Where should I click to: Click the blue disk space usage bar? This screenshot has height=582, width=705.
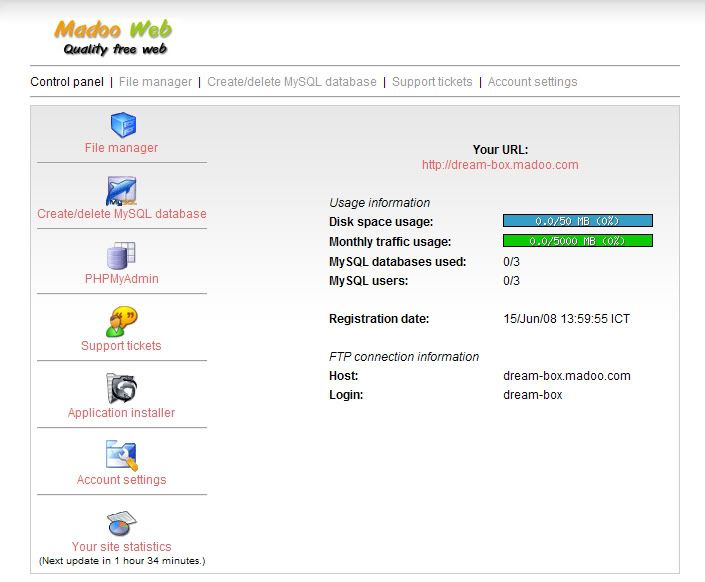pyautogui.click(x=578, y=220)
